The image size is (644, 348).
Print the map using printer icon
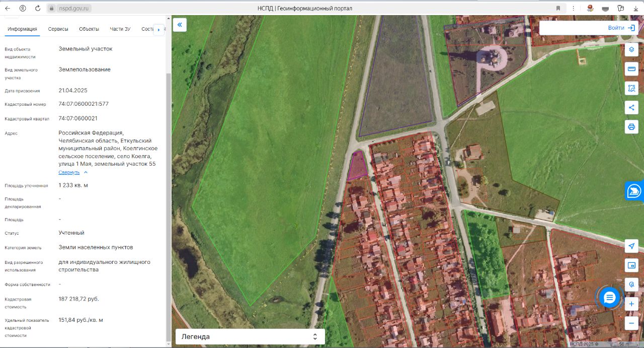click(631, 126)
